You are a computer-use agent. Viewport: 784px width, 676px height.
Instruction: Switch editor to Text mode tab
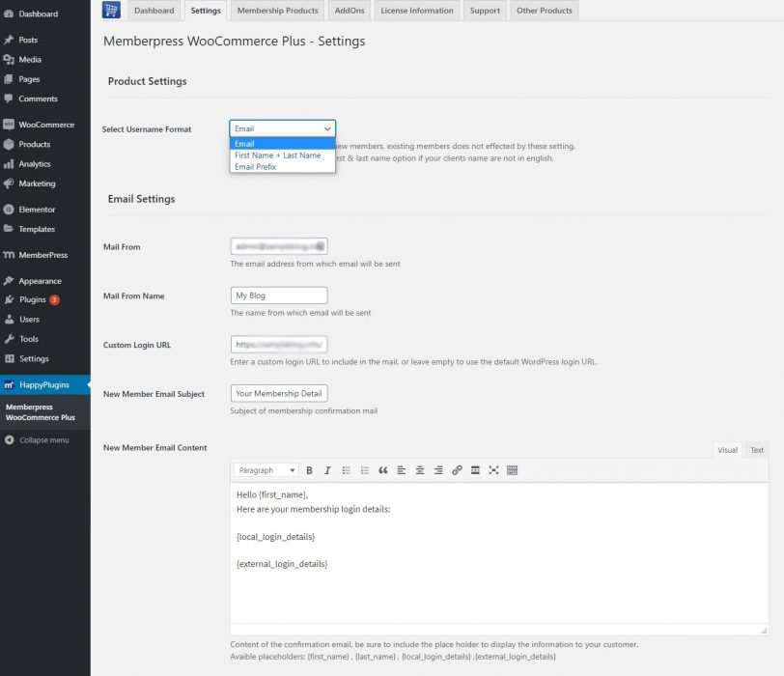[757, 450]
